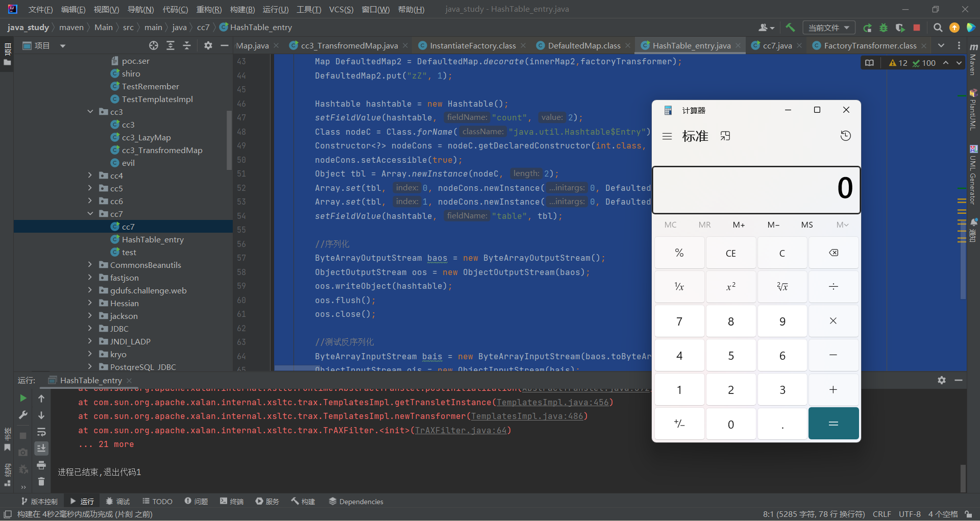The image size is (980, 521).
Task: Click the Build hammer icon in toolbar
Action: [x=790, y=28]
